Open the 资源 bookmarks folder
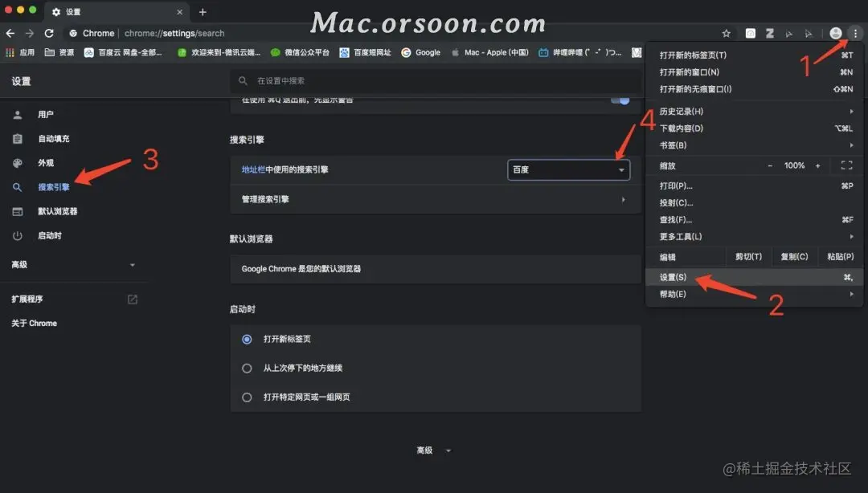 [59, 52]
